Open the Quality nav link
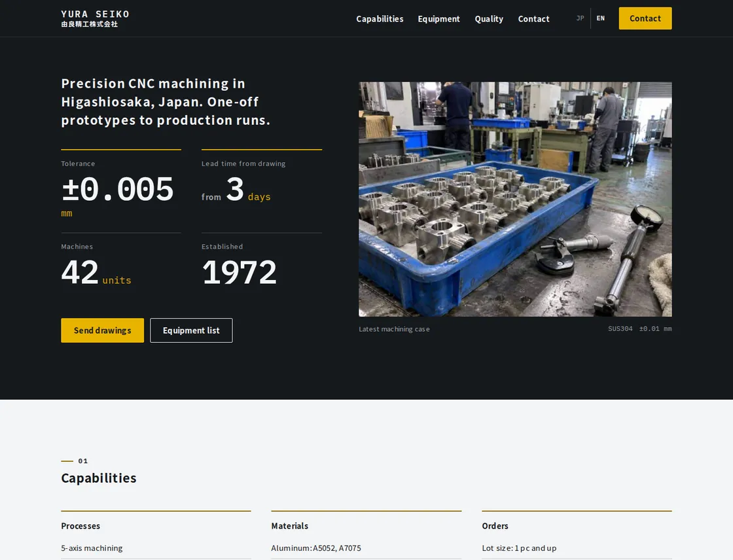The image size is (733, 560). (489, 19)
